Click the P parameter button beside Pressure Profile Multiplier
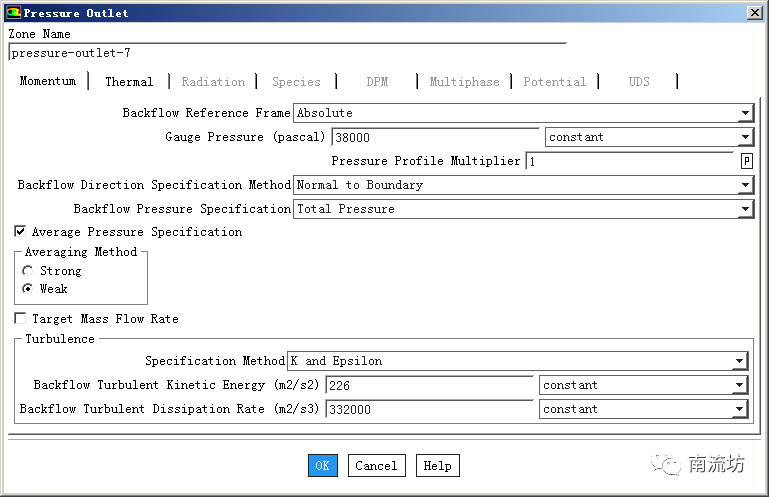This screenshot has width=769, height=497. 746,161
